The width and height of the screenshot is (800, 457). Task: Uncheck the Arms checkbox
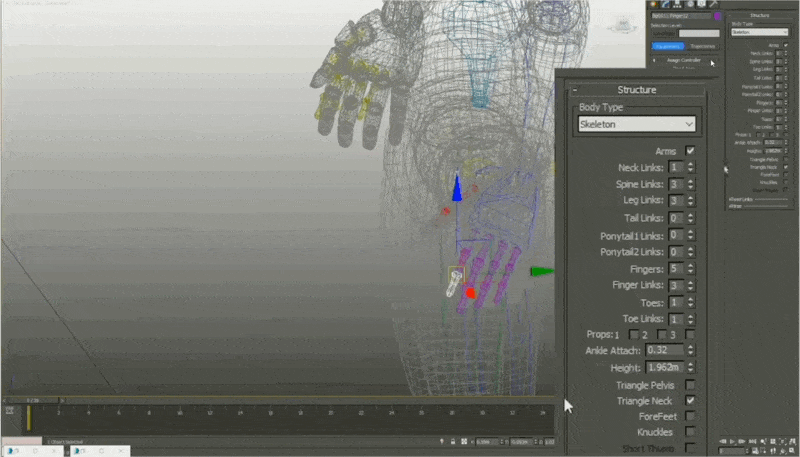point(690,151)
